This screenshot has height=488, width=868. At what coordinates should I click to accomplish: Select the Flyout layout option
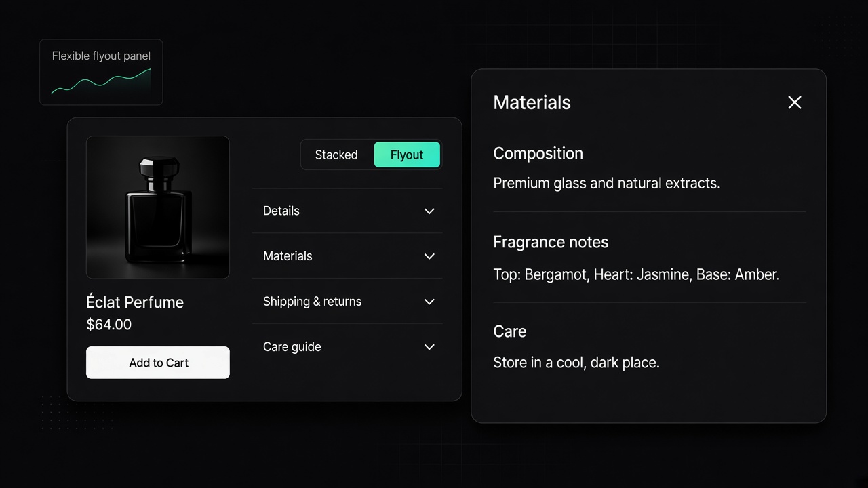coord(407,155)
